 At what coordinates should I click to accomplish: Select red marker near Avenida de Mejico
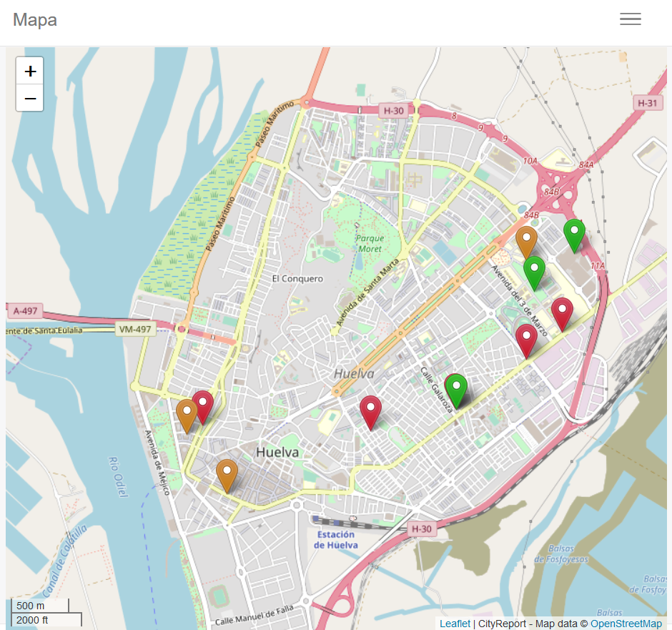(203, 405)
